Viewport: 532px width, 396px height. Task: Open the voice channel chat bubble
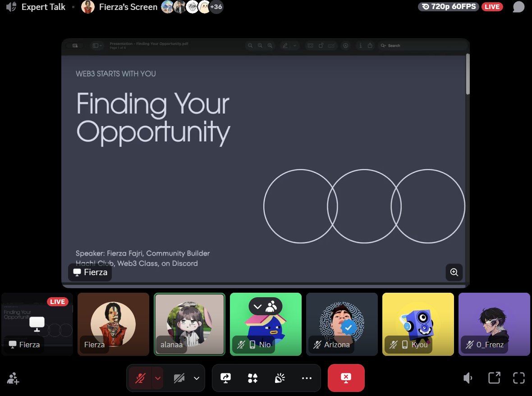(518, 7)
